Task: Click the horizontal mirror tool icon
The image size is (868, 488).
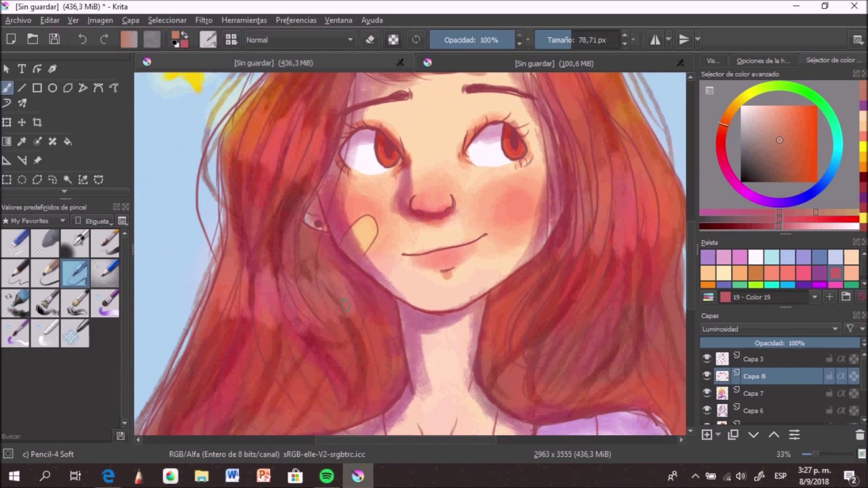Action: [655, 40]
